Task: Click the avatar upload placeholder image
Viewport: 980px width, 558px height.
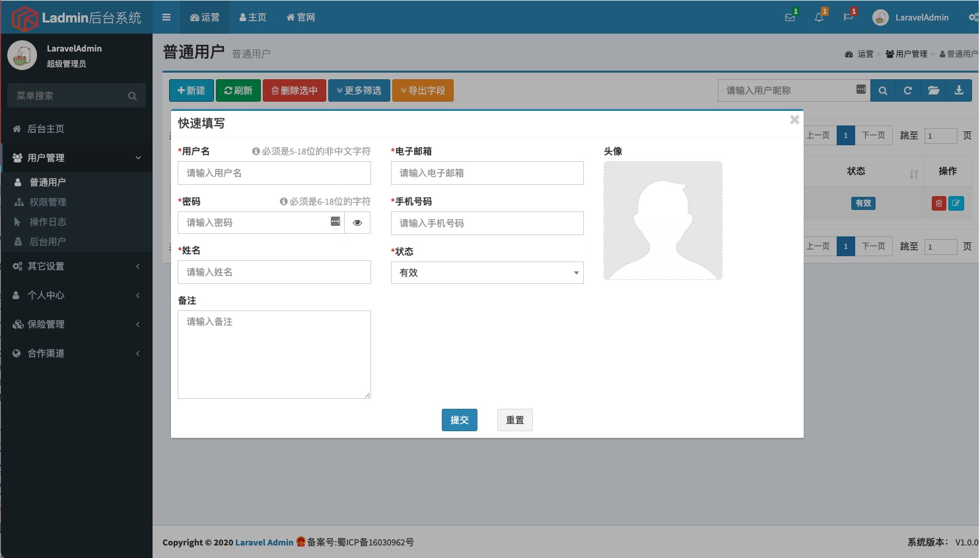Action: tap(663, 221)
